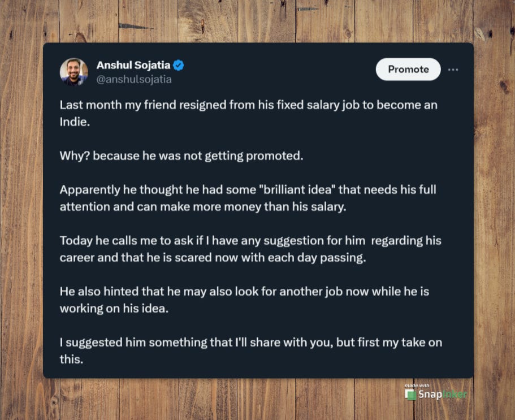Image resolution: width=515 pixels, height=420 pixels.
Task: Click the SnapInker watermark text
Action: tap(443, 394)
